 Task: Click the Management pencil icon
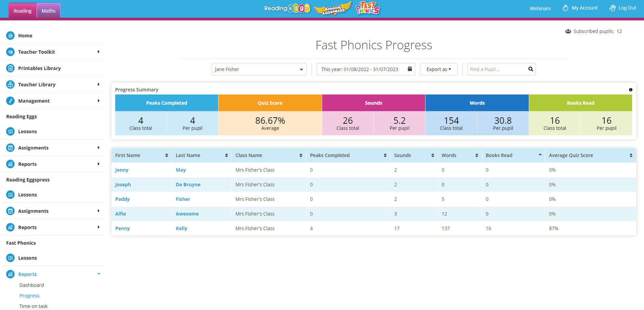point(10,101)
